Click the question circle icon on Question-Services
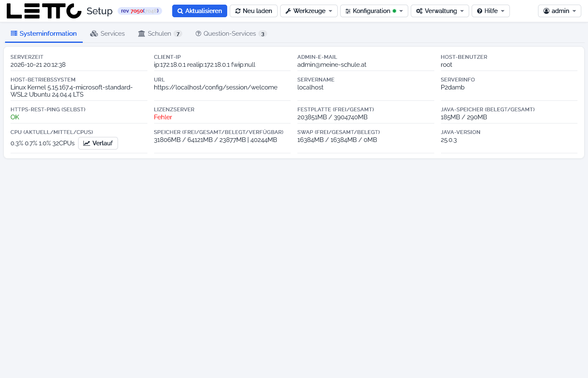This screenshot has width=588, height=378. 198,34
